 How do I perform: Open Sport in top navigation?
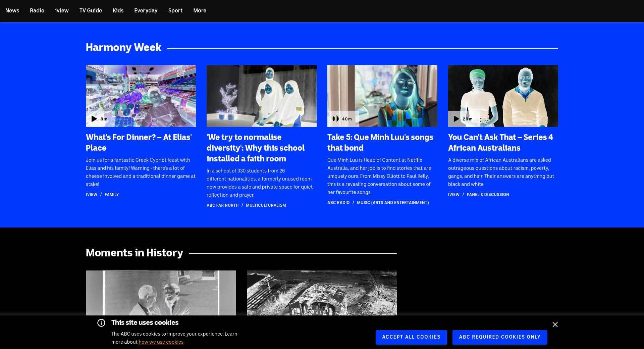175,11
